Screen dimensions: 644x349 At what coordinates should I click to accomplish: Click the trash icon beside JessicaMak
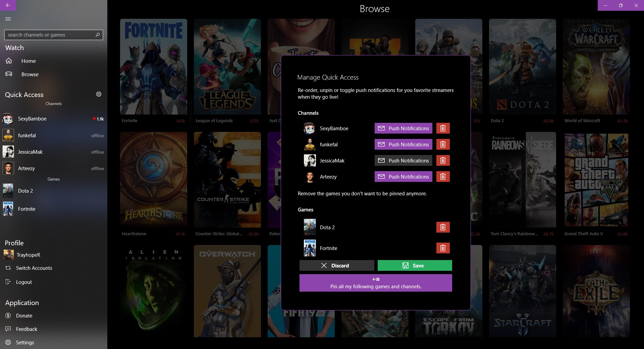coord(443,160)
